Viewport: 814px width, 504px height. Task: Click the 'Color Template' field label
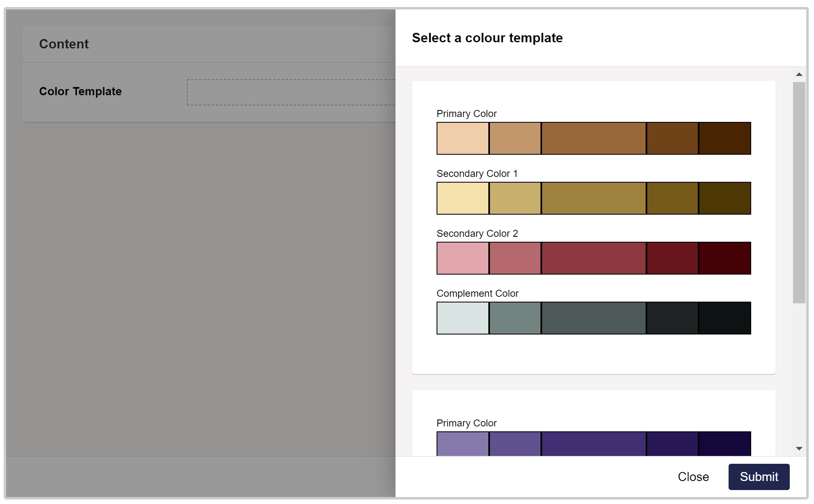[x=80, y=91]
